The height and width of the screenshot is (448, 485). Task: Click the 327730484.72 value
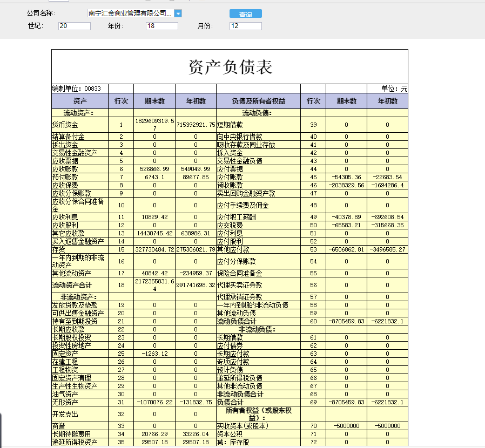tap(154, 249)
